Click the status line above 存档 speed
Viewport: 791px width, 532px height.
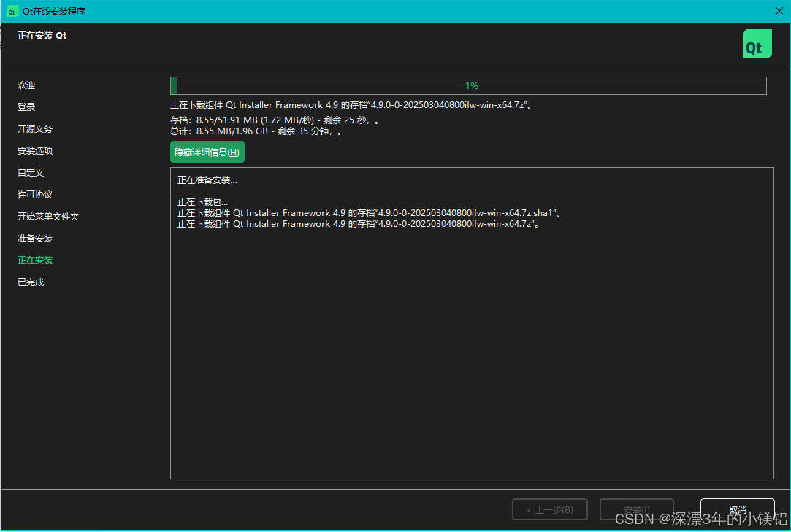pyautogui.click(x=351, y=105)
